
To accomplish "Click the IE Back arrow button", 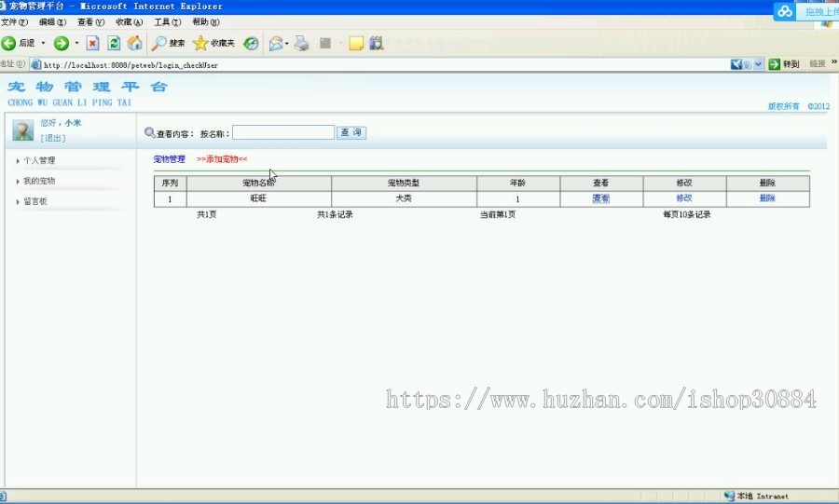I will click(8, 43).
